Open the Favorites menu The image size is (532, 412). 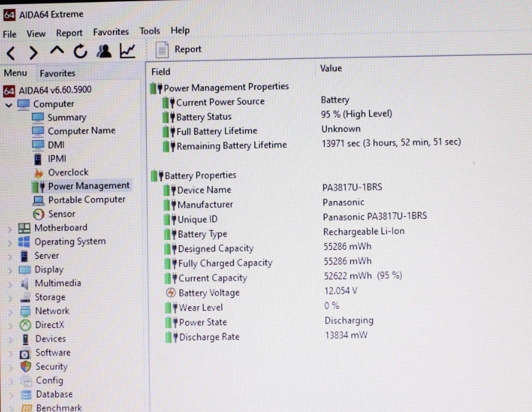(x=110, y=32)
